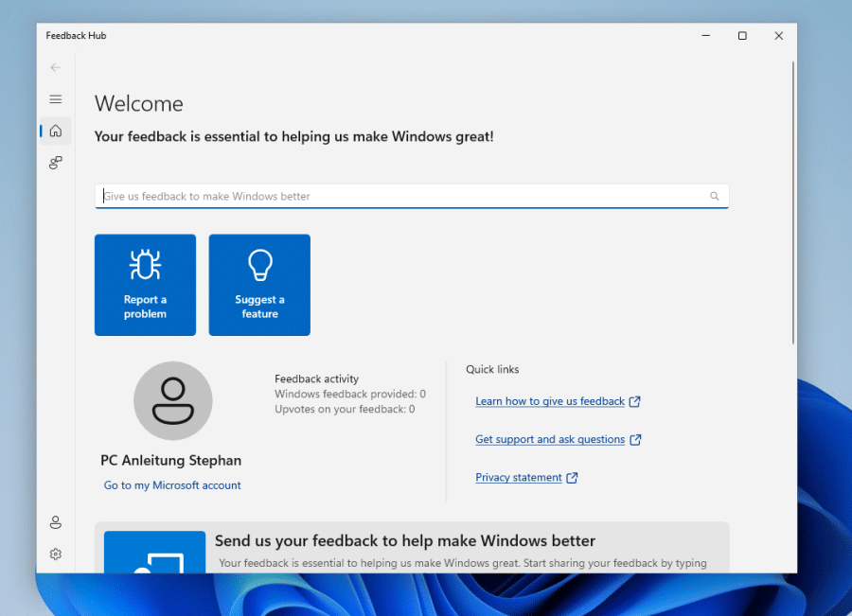The image size is (852, 616).
Task: Open Go to my Microsoft account link
Action: point(172,485)
